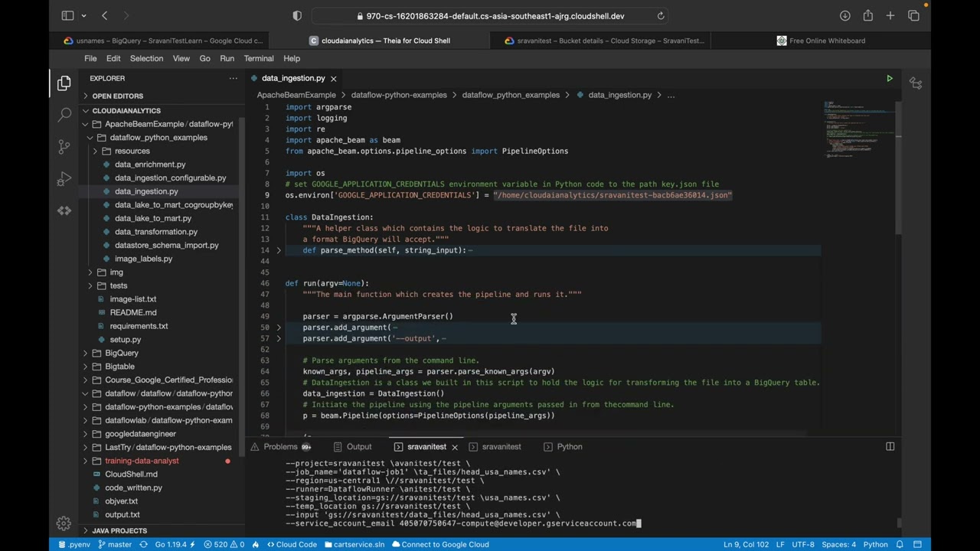Unfold the '--output' argument at line 57

tap(279, 338)
